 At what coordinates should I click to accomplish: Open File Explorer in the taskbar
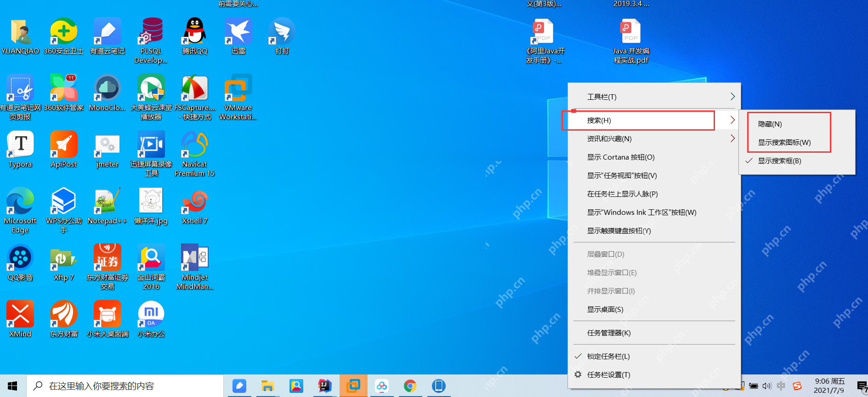(268, 386)
